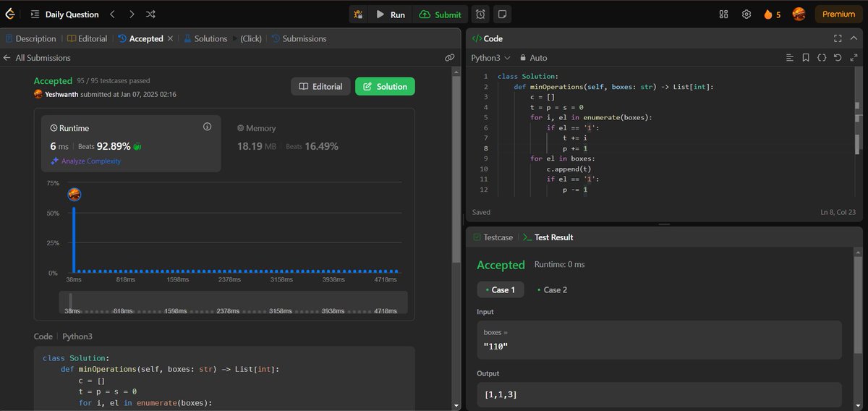Maximize the Code panel fullscreen icon
Screen dimensions: 868x411
tap(838, 38)
